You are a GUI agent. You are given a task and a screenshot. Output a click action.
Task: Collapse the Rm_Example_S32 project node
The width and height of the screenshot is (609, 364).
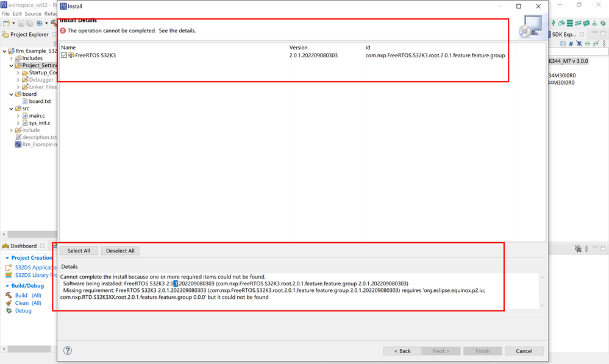(4, 51)
